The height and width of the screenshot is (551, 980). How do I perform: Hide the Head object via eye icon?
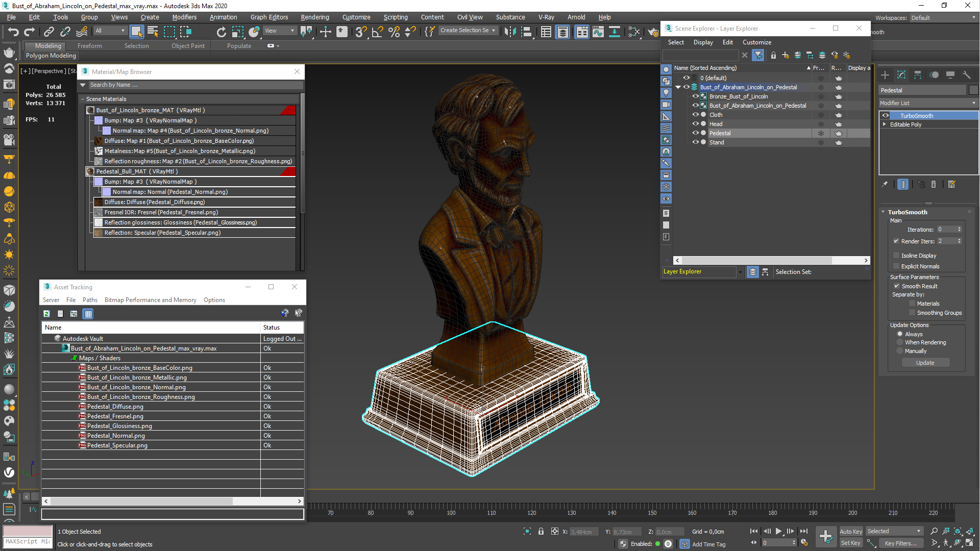coord(695,124)
